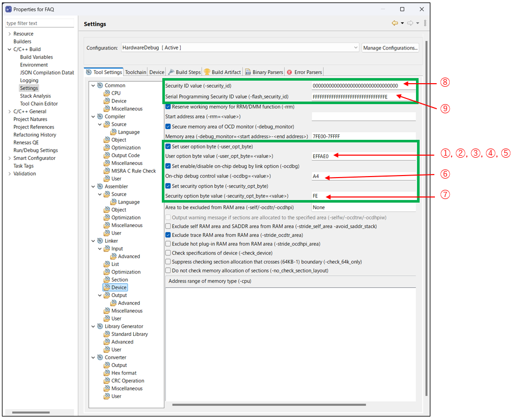Switch to the Toolchain tab

click(135, 72)
